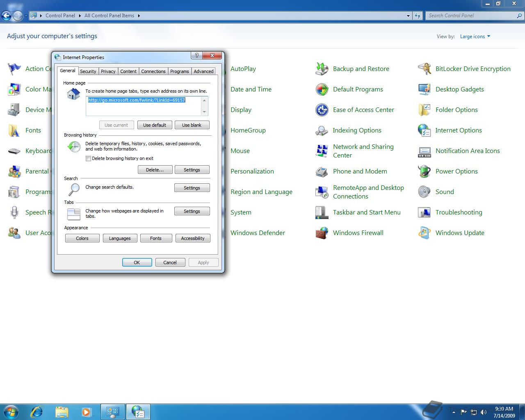Click the Colors appearance button

[x=82, y=238]
